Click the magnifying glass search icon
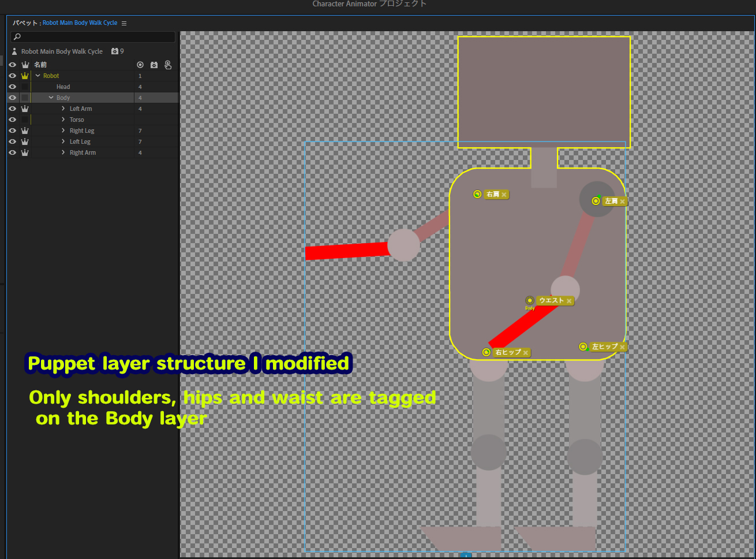Screen dimensions: 756x559 pyautogui.click(x=16, y=36)
